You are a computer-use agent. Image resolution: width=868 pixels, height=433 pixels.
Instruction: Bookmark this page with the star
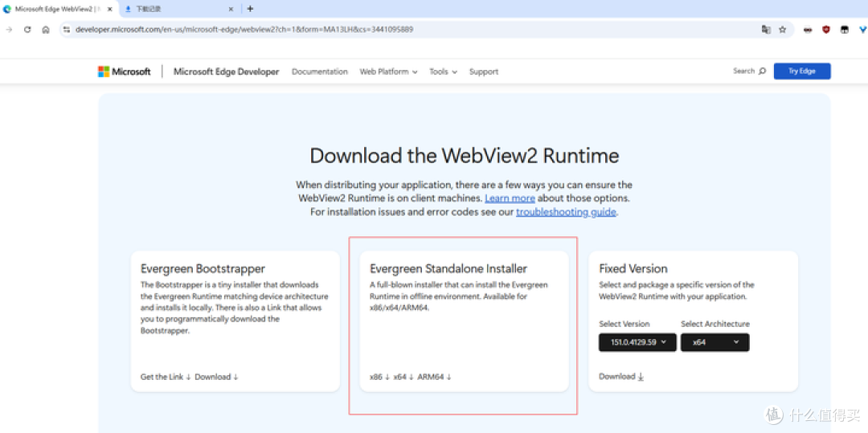[x=782, y=30]
